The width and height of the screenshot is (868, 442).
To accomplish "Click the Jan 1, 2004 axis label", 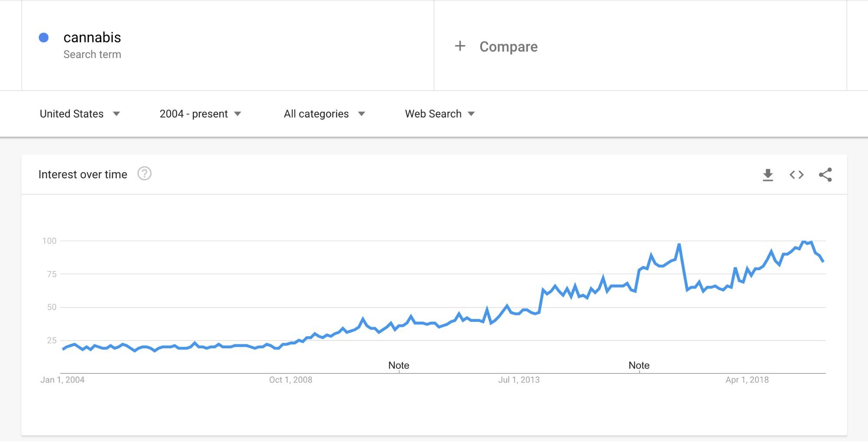I will [63, 380].
